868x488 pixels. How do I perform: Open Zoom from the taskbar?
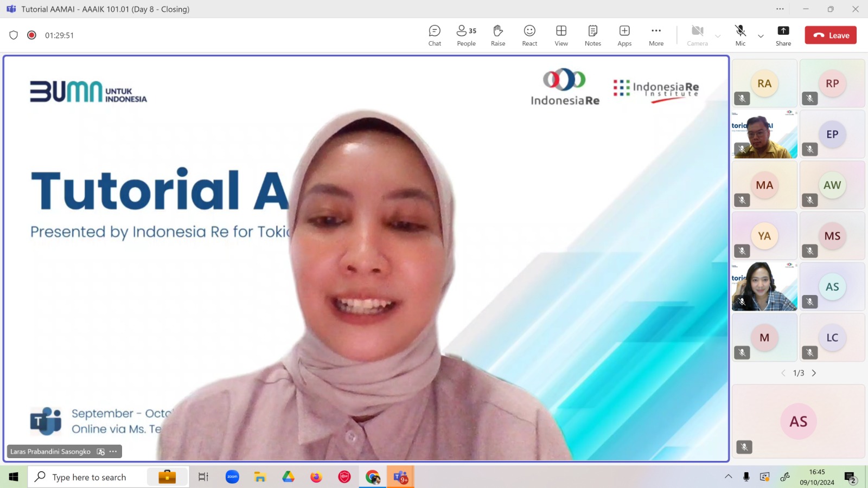232,477
